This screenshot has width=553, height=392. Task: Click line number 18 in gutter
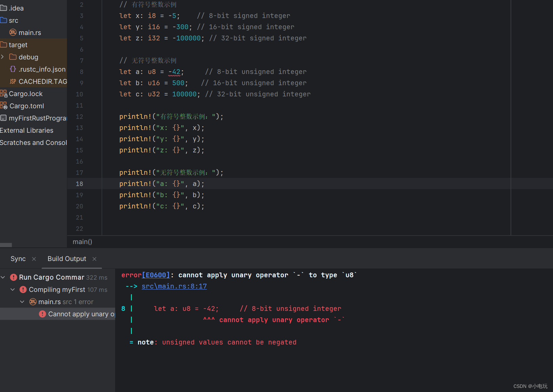point(79,184)
